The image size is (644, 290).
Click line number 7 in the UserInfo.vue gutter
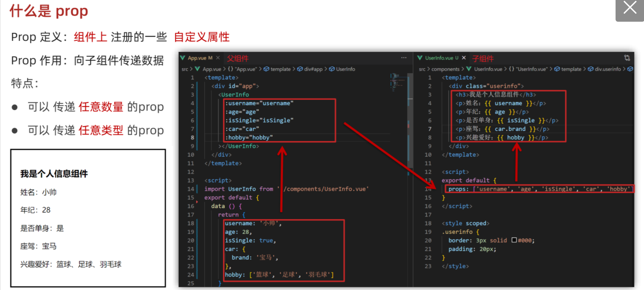click(430, 129)
